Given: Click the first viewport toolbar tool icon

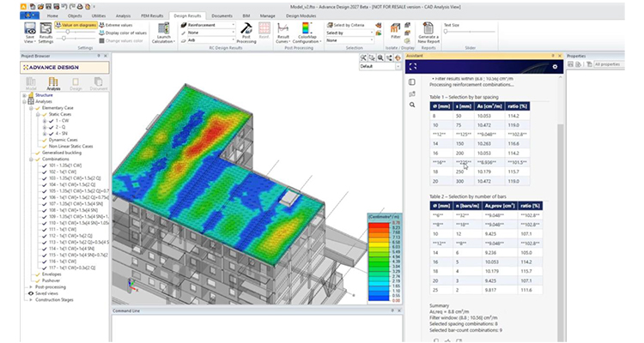Looking at the screenshot, I should click(363, 57).
